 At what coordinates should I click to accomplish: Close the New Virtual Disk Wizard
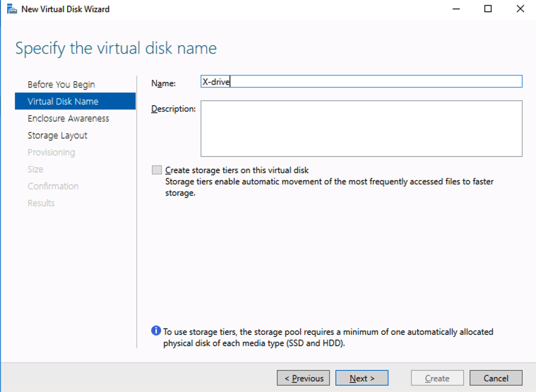(x=520, y=9)
